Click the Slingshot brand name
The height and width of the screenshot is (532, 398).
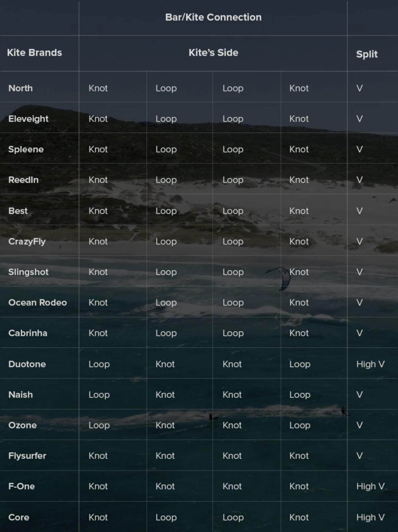point(28,272)
